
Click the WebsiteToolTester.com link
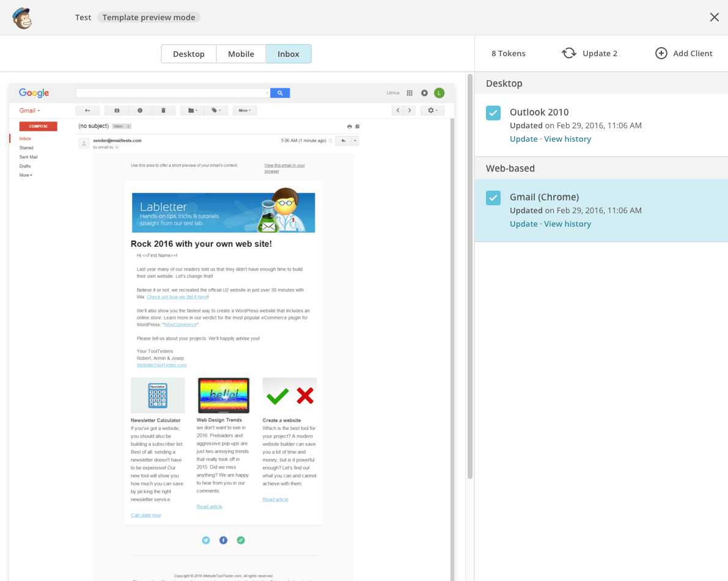(x=161, y=365)
